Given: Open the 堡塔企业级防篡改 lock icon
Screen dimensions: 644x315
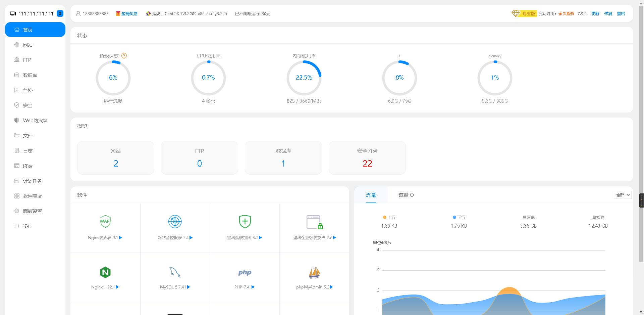Looking at the screenshot, I should tap(314, 222).
